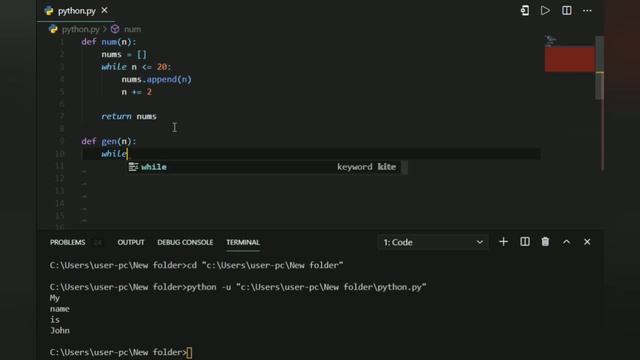The image size is (640, 360).
Task: Switch to the PROBLEMS panel tab
Action: tap(68, 242)
